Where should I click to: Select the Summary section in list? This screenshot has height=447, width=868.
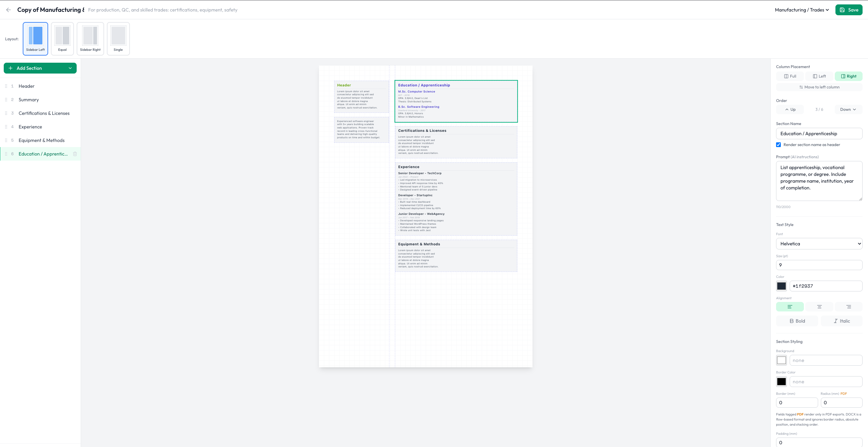(40, 100)
